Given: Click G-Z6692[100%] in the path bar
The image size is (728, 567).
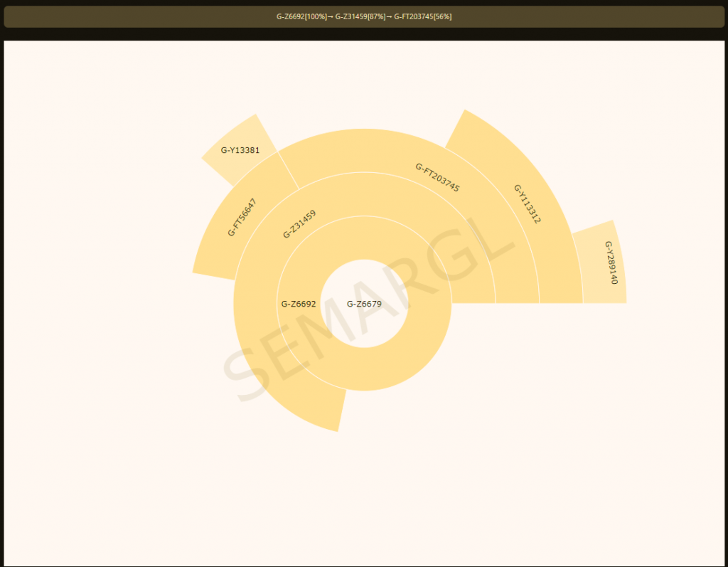Looking at the screenshot, I should tap(301, 16).
